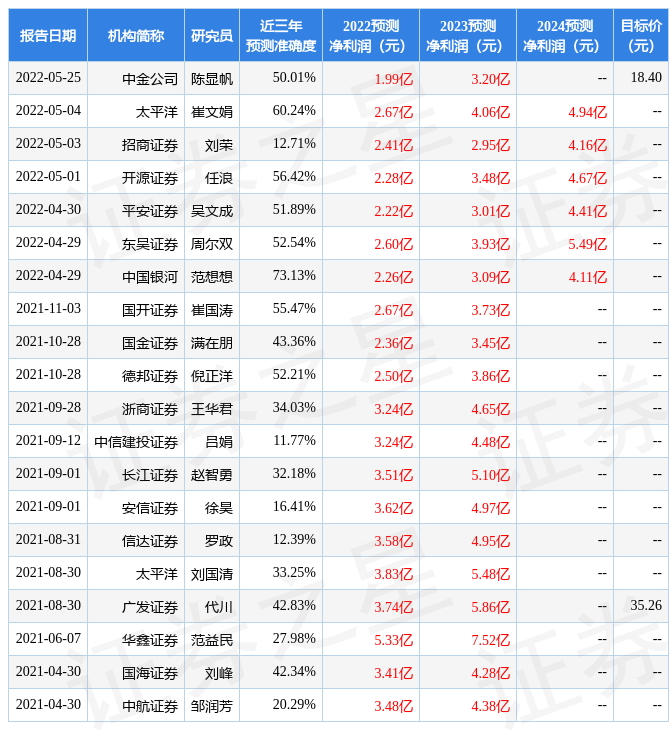
Task: Click the date 2022-04-30
Action: 48,210
